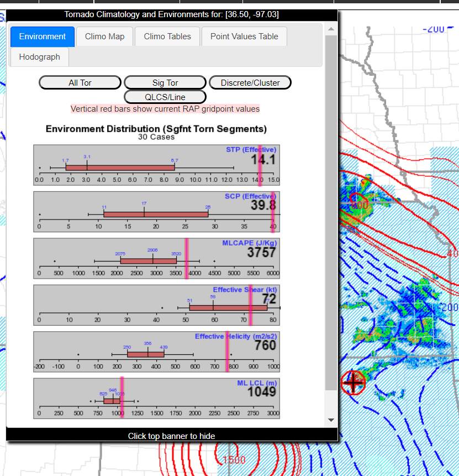This screenshot has width=459, height=476.
Task: Click the STP box plot bar
Action: (x=120, y=168)
